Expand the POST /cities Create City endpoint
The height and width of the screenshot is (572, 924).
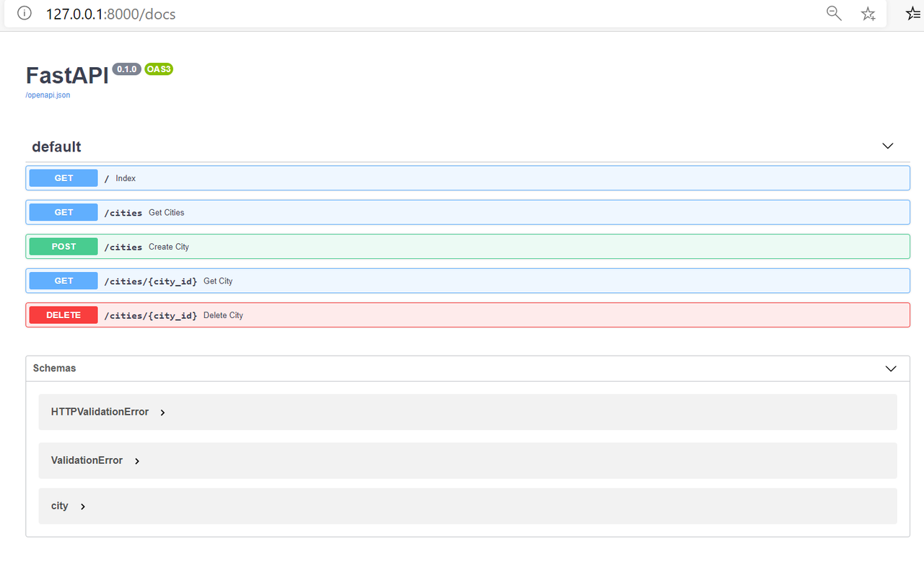[x=468, y=247]
